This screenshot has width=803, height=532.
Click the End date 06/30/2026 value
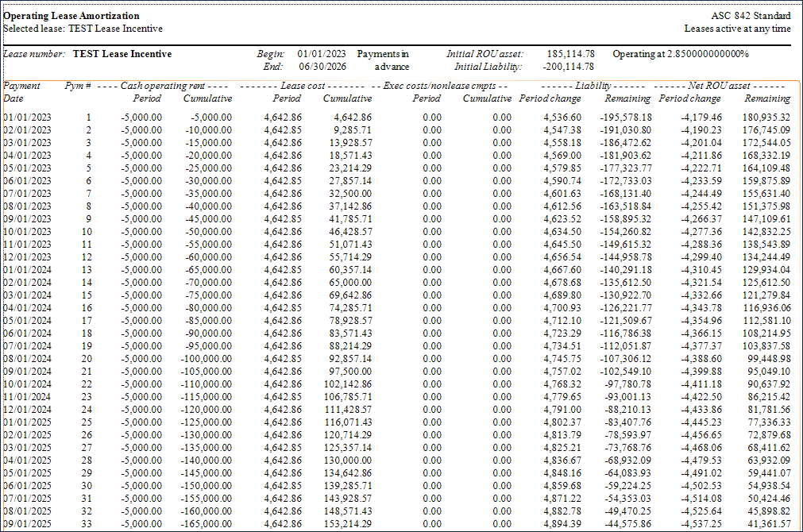tap(323, 67)
